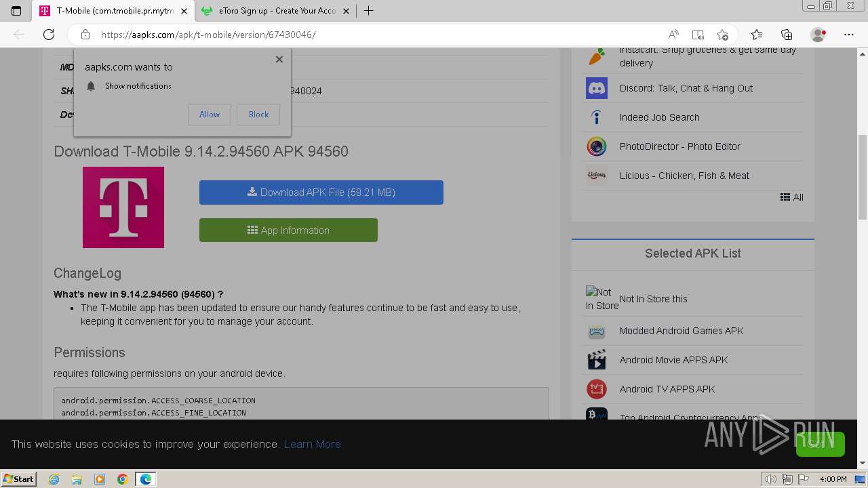Open the taskbar volume icon
Screen dimensions: 868x488
click(x=770, y=479)
